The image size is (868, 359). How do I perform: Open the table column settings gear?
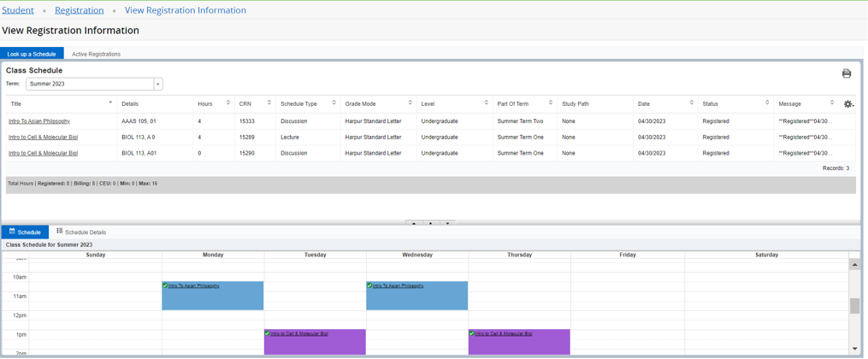coord(848,104)
